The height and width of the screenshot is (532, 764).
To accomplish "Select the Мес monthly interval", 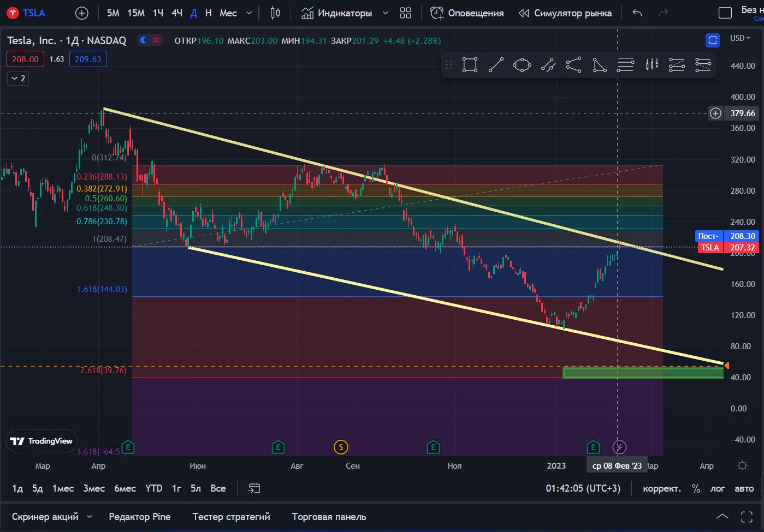I will (228, 13).
